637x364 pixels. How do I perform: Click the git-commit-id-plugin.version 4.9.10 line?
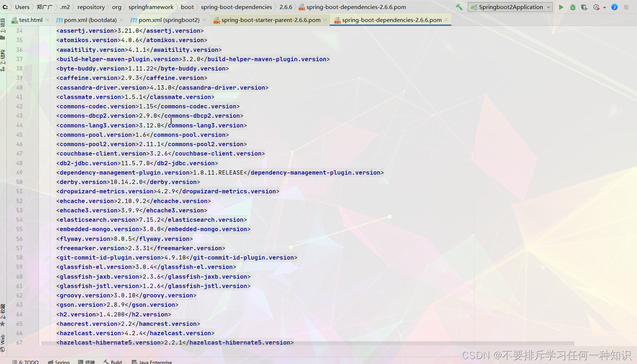[177, 257]
